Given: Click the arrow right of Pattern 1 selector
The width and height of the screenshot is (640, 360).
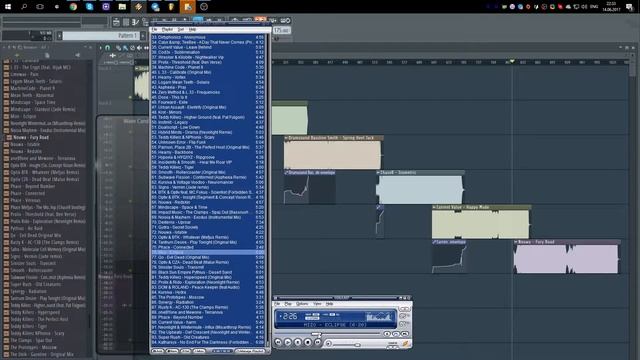Looking at the screenshot, I should tap(143, 36).
